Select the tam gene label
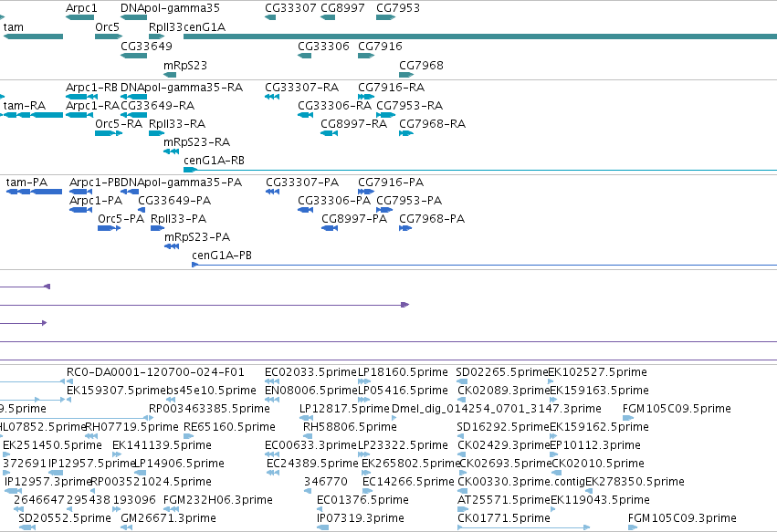This screenshot has width=777, height=532. tap(14, 27)
